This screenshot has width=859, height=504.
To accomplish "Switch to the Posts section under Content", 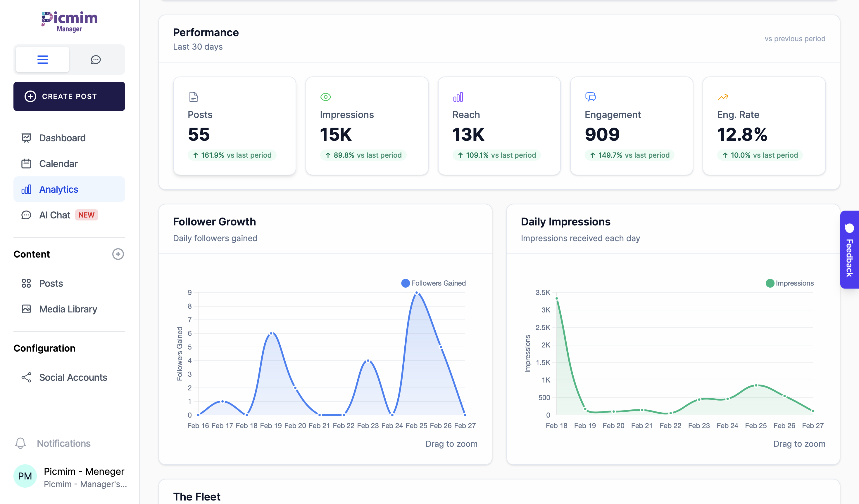I will click(51, 283).
